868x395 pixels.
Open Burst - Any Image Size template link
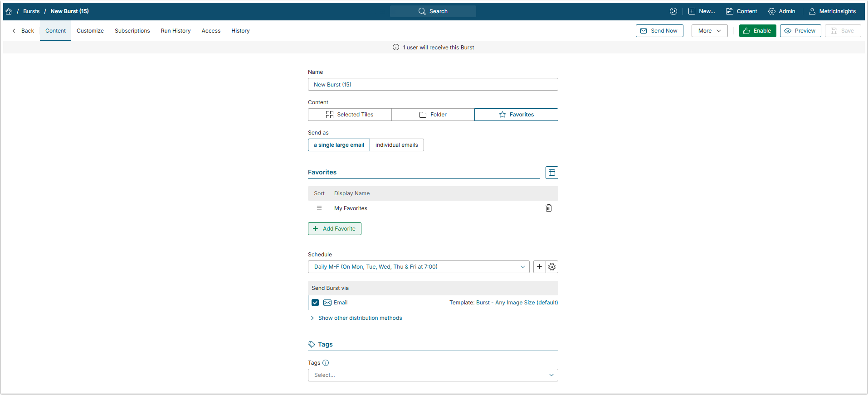(517, 303)
